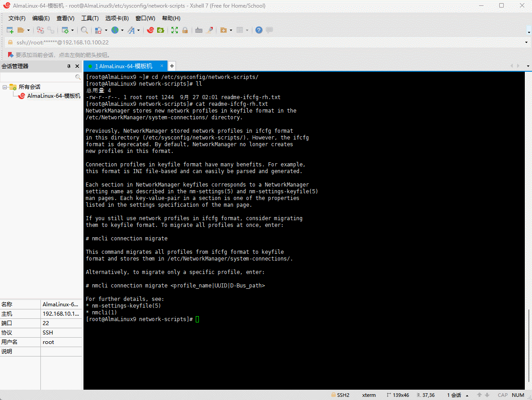Open the folder icon dropdown arrow
532x400 pixels.
pos(28,30)
